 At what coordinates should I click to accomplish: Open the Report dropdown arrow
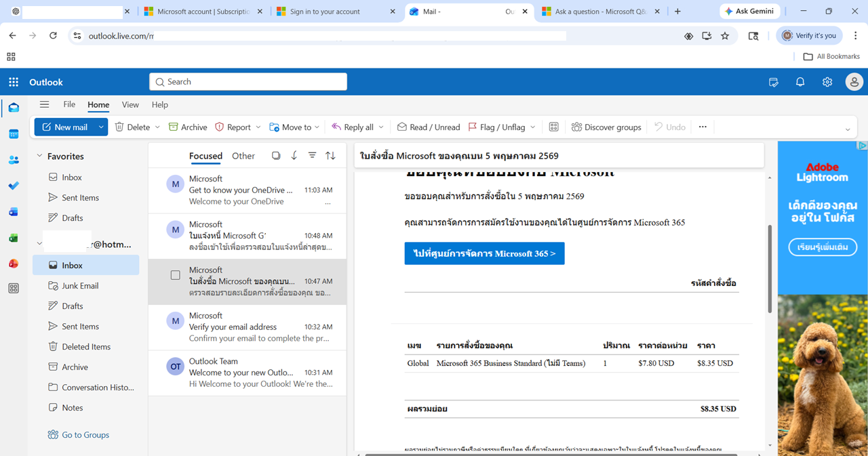click(x=258, y=127)
